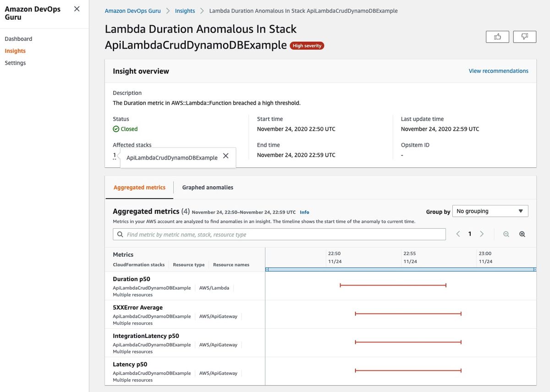550x392 pixels.
Task: Click the 23:00 timeline tick label
Action: pos(485,253)
